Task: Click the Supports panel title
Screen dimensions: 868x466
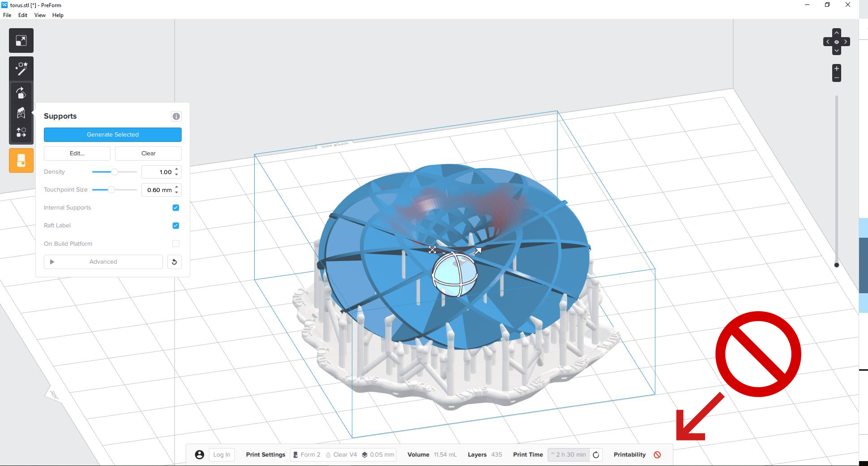Action: (60, 116)
